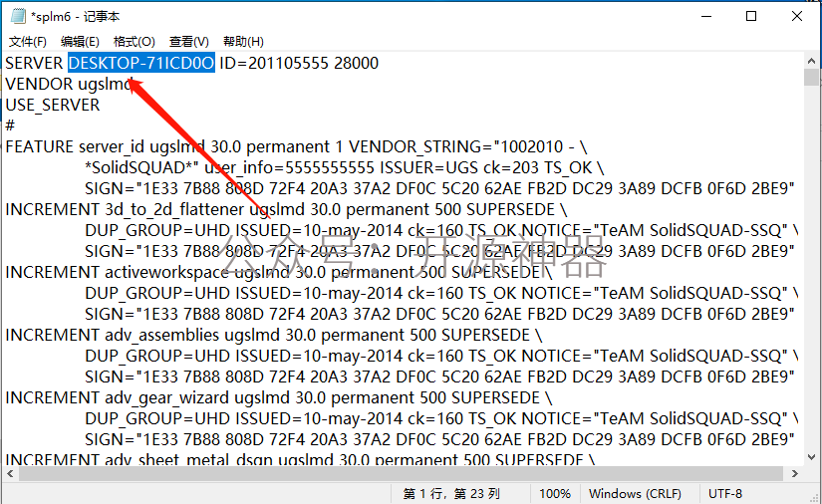Viewport: 822px width, 504px height.
Task: Click the vertical scrollbar down arrow
Action: pyautogui.click(x=811, y=457)
